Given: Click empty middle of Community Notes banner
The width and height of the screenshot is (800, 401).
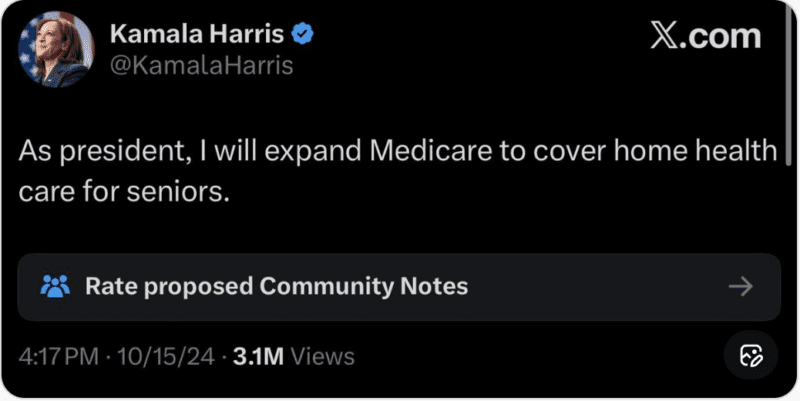Looking at the screenshot, I should tap(597, 287).
